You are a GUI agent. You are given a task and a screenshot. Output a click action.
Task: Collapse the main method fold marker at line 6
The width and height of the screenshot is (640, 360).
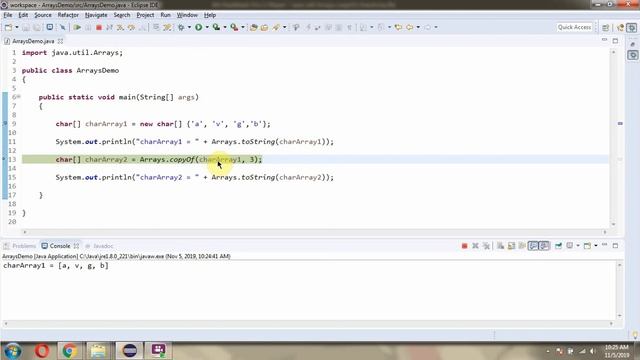click(19, 97)
